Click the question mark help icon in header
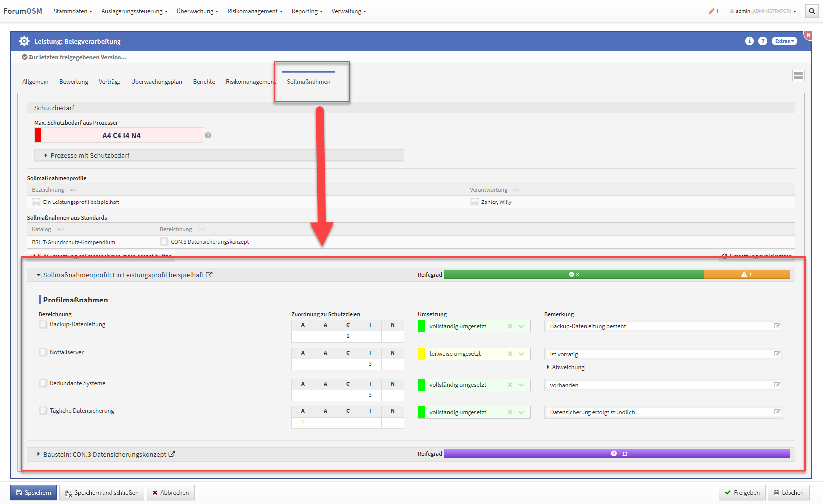This screenshot has width=823, height=504. pyautogui.click(x=763, y=41)
